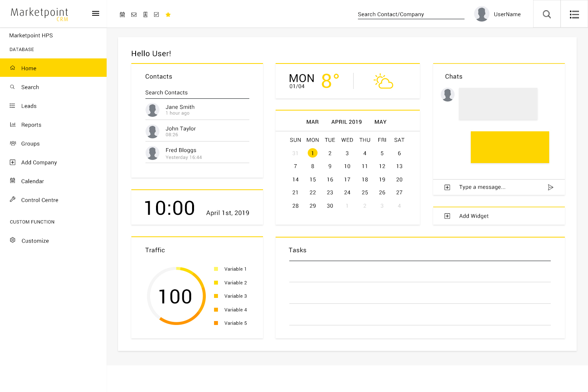Switch calendar to MAR month
This screenshot has height=392, width=588.
point(312,122)
